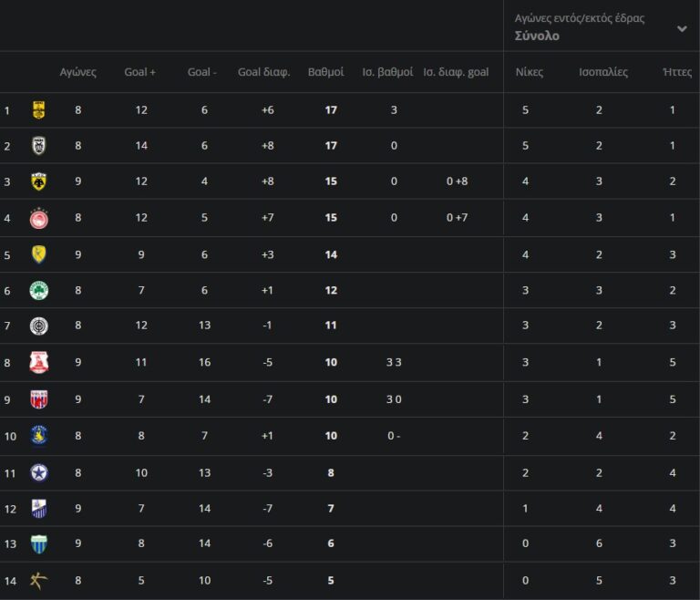Viewport: 700px width, 600px height.
Task: Click the green shamrock crest in row 6
Action: (39, 290)
